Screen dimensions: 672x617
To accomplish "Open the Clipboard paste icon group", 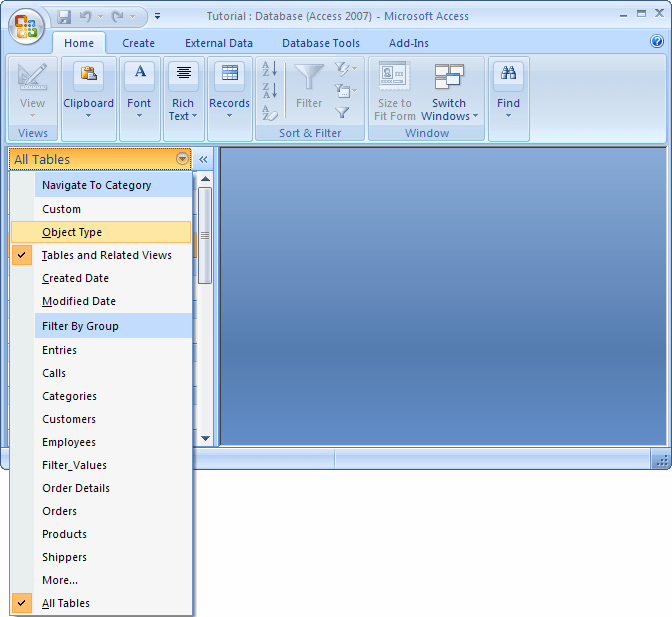I will click(x=89, y=76).
